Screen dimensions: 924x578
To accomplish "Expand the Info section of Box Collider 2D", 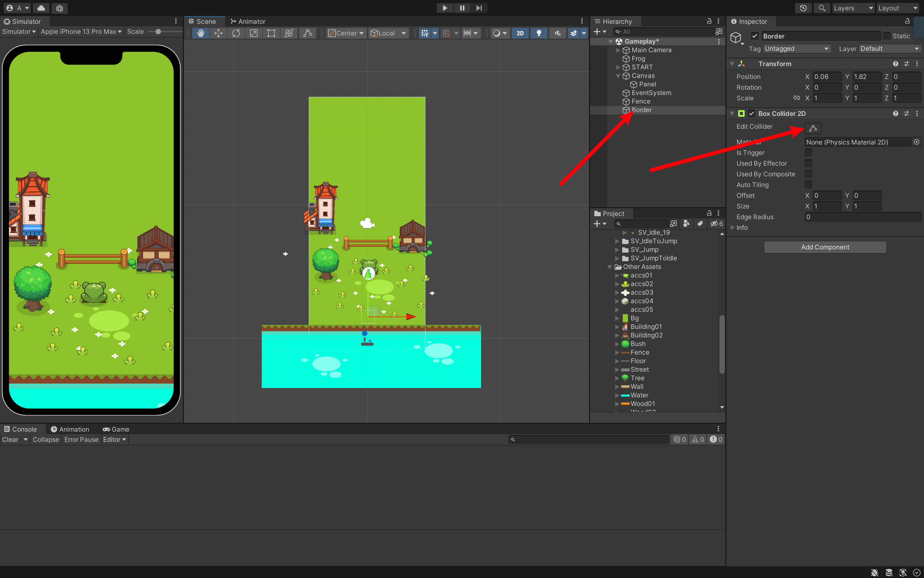I will click(x=732, y=227).
